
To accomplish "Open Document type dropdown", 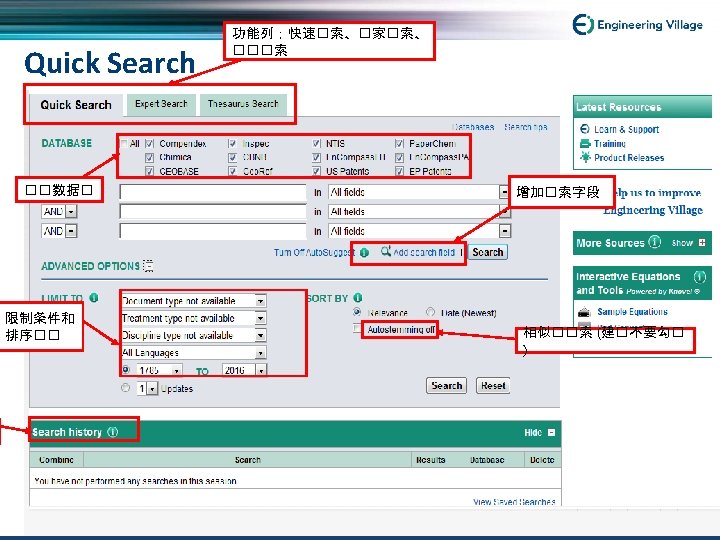I will [260, 301].
